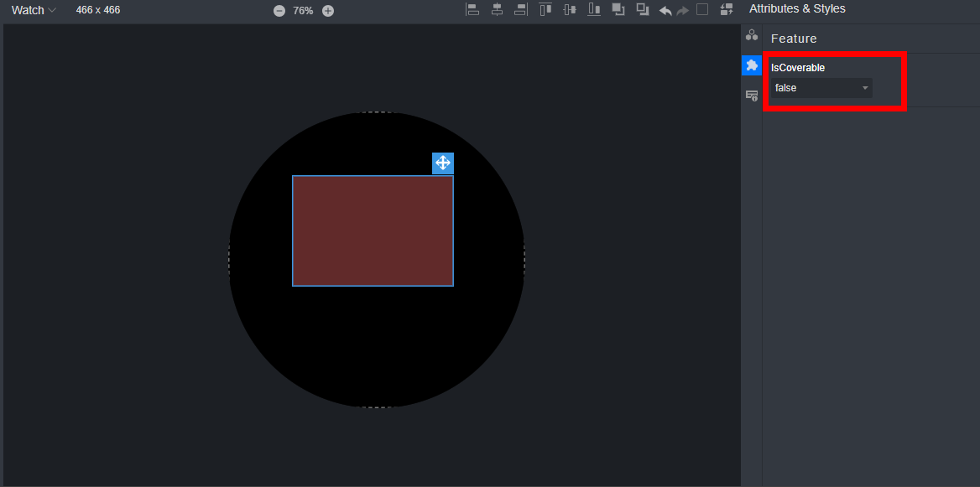The width and height of the screenshot is (980, 487).
Task: Click the align top toolbar icon
Action: (x=545, y=10)
